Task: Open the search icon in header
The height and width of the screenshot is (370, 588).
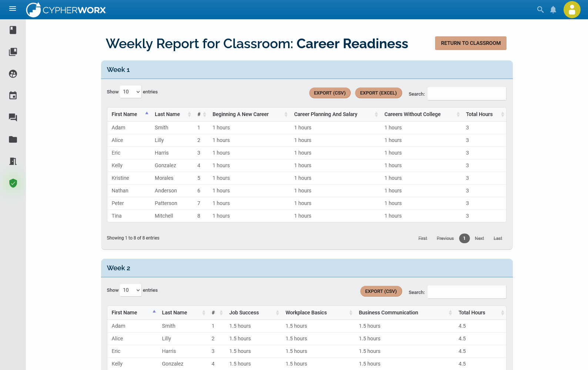Action: tap(540, 10)
